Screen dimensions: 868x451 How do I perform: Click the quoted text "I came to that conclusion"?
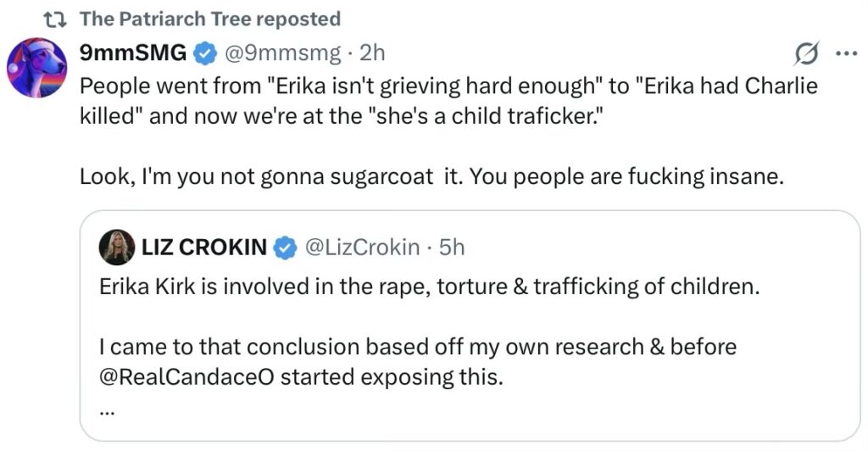pyautogui.click(x=417, y=347)
